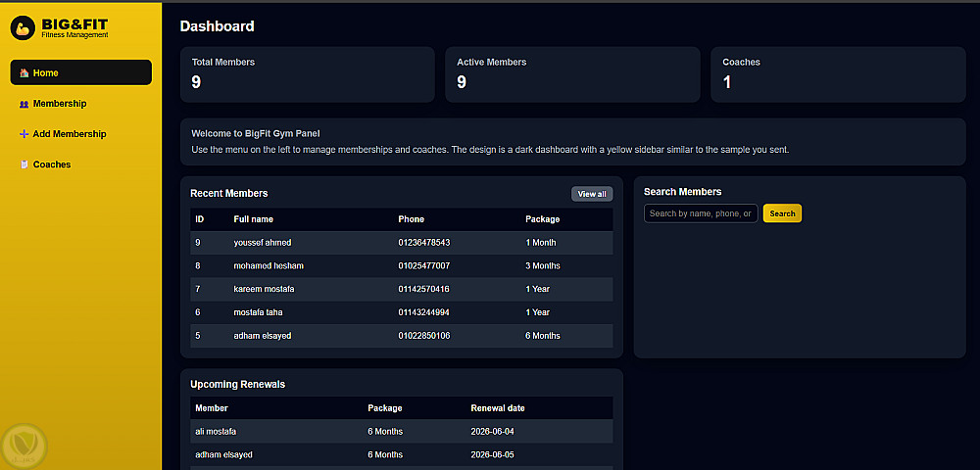
Task: Click the ali mostafa renewal row
Action: pyautogui.click(x=401, y=431)
